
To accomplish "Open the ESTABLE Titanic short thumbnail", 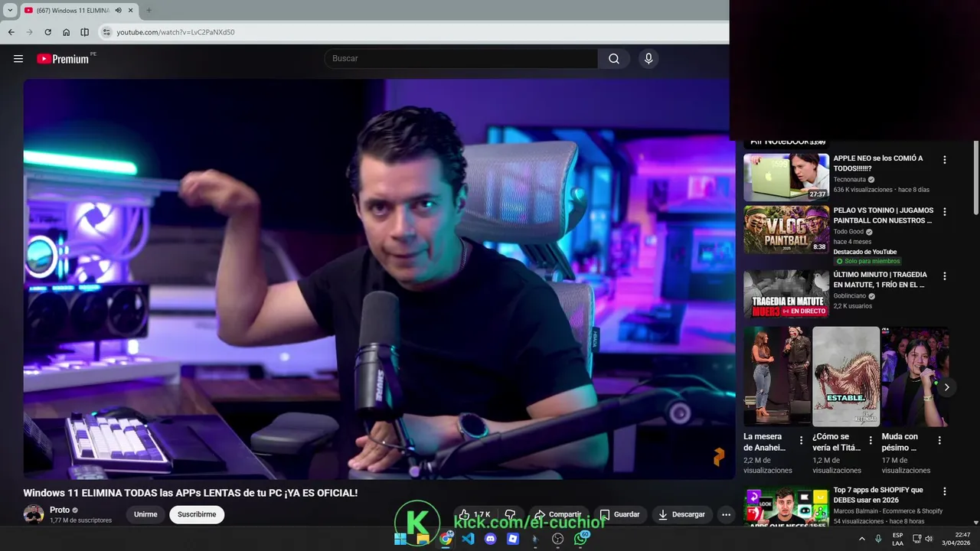I will click(846, 377).
